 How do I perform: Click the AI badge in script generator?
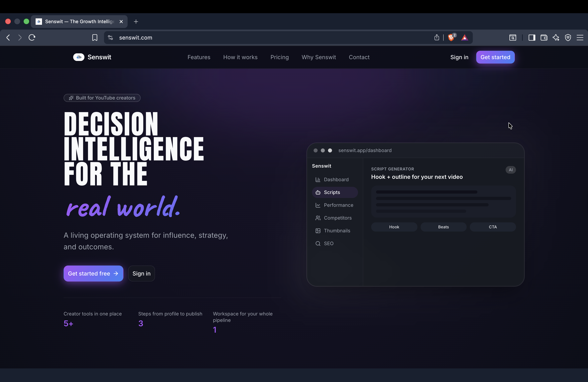tap(511, 170)
